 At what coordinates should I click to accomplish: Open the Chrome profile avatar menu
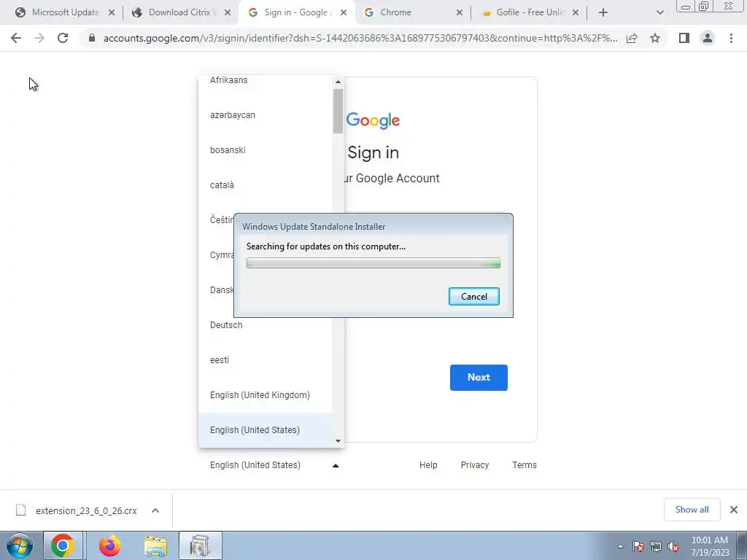(x=708, y=38)
